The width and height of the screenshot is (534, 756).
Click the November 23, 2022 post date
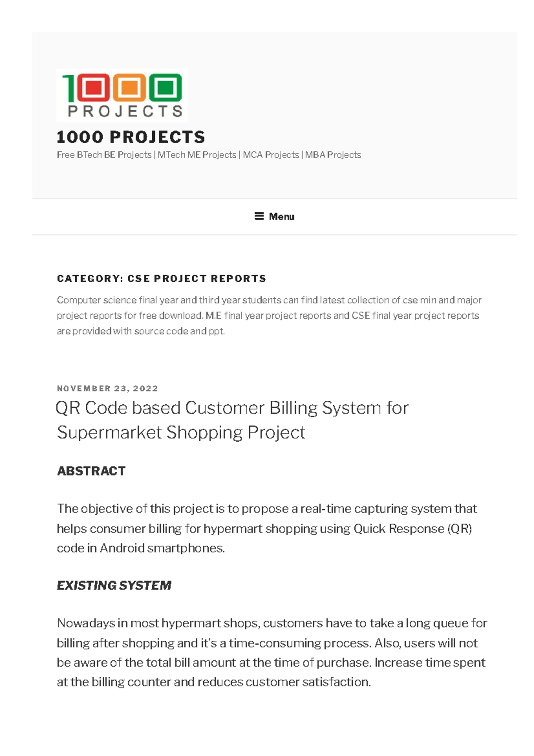tap(107, 388)
